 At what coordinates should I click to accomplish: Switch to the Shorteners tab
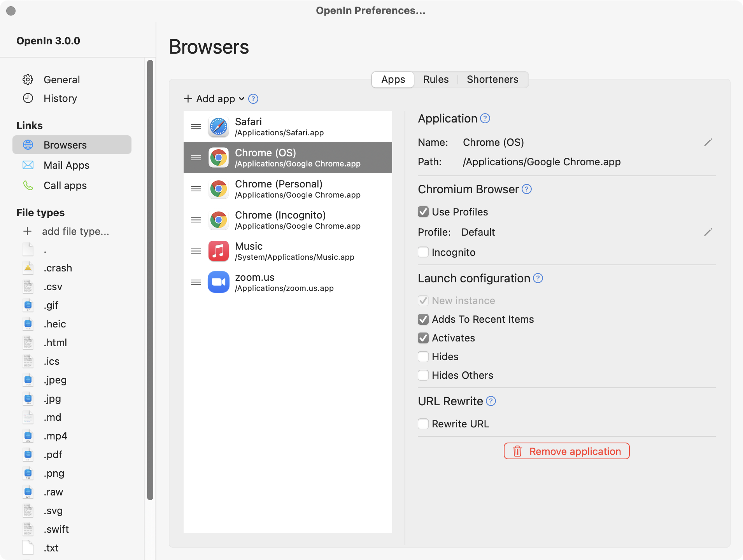coord(492,79)
